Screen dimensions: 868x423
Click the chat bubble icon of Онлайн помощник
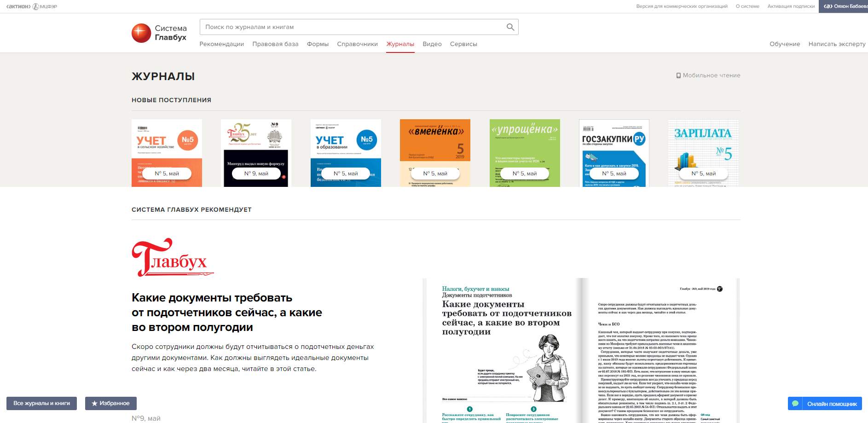pyautogui.click(x=795, y=404)
